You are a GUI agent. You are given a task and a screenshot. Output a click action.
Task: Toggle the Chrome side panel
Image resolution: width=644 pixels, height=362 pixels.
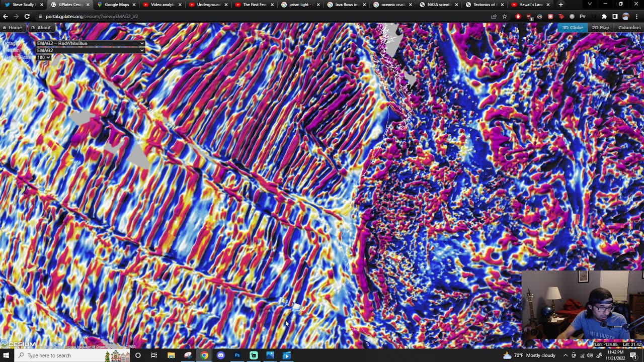(615, 17)
